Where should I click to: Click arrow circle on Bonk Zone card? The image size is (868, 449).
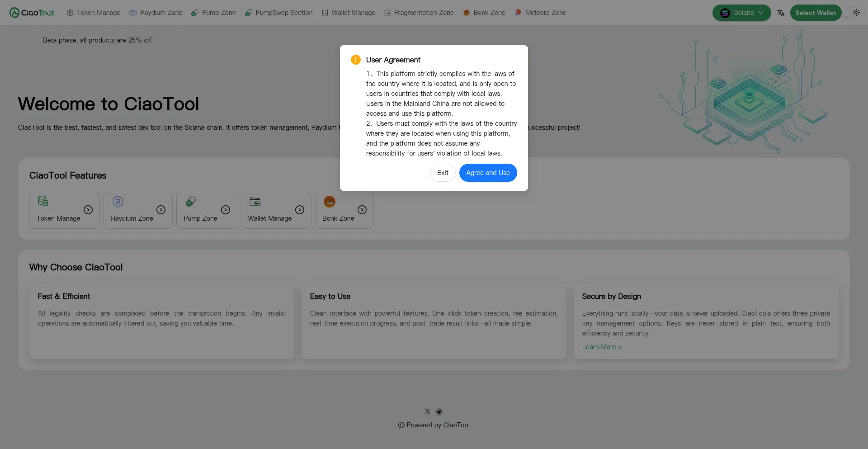(362, 210)
